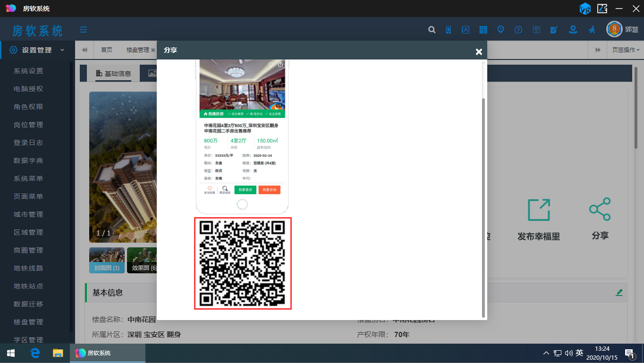Open the user avatar badge for 郭慧
Screen dimensions: 644x363
click(614, 29)
